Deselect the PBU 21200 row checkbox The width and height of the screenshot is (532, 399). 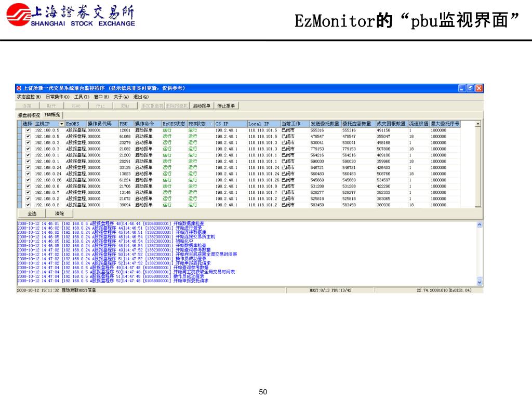28,155
